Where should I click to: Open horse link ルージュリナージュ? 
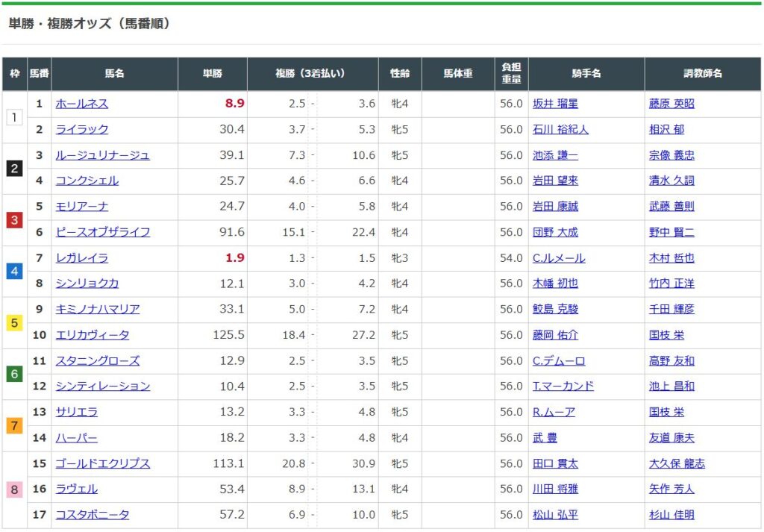[x=103, y=155]
